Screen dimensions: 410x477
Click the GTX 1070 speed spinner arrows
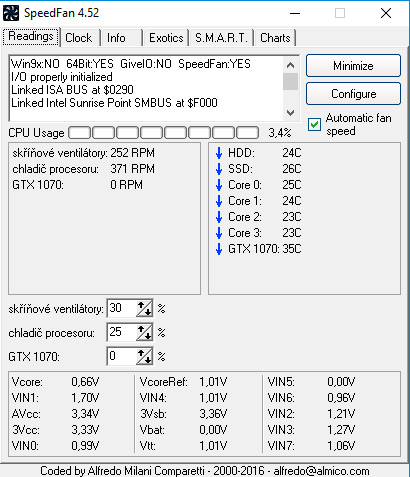(144, 356)
